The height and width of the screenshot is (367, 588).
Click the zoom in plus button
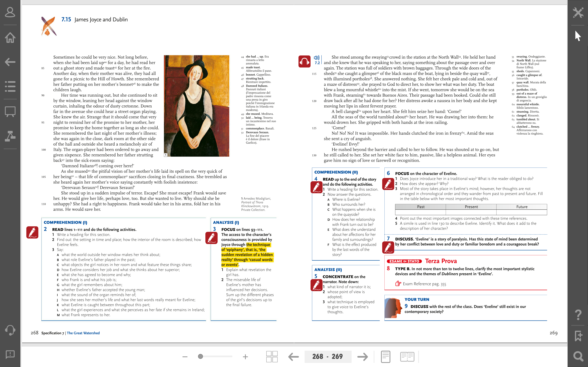(x=245, y=357)
